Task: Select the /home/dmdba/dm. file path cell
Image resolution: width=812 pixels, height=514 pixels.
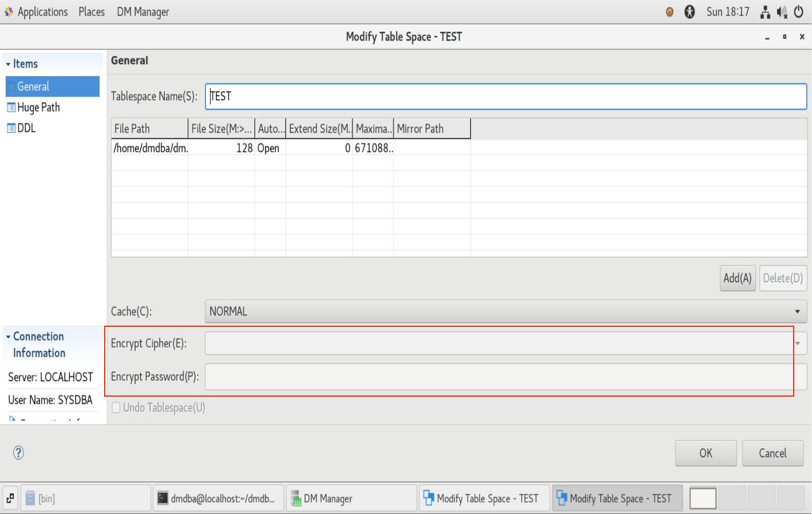Action: 150,148
